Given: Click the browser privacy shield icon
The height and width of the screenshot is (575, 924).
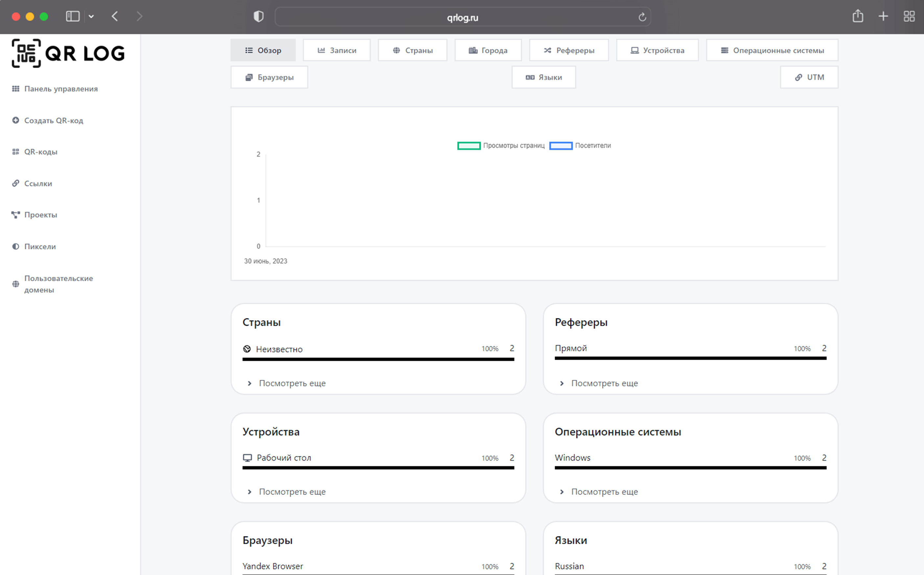Looking at the screenshot, I should 259,17.
